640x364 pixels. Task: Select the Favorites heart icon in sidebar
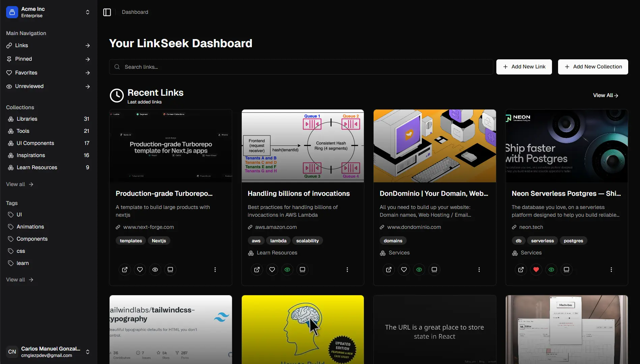point(9,73)
